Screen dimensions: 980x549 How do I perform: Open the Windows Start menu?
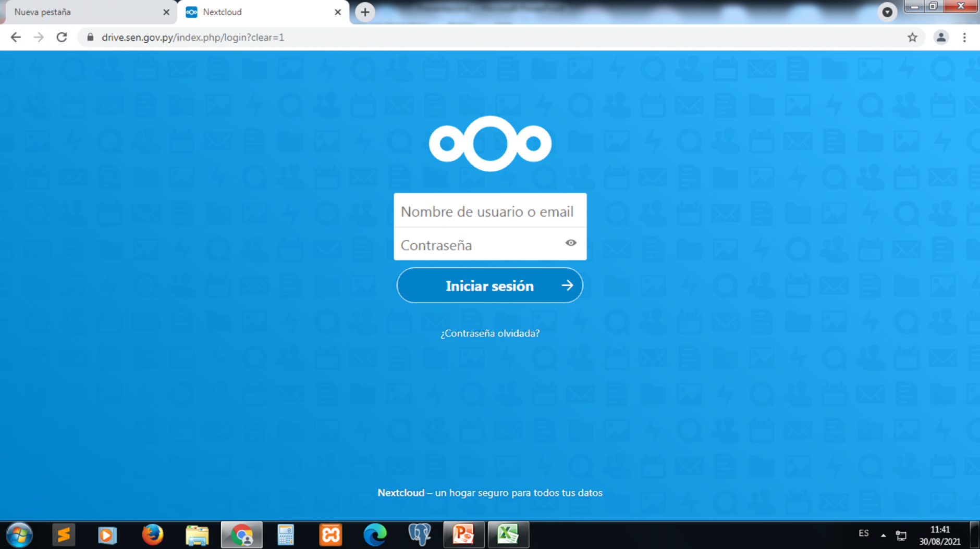coord(19,535)
